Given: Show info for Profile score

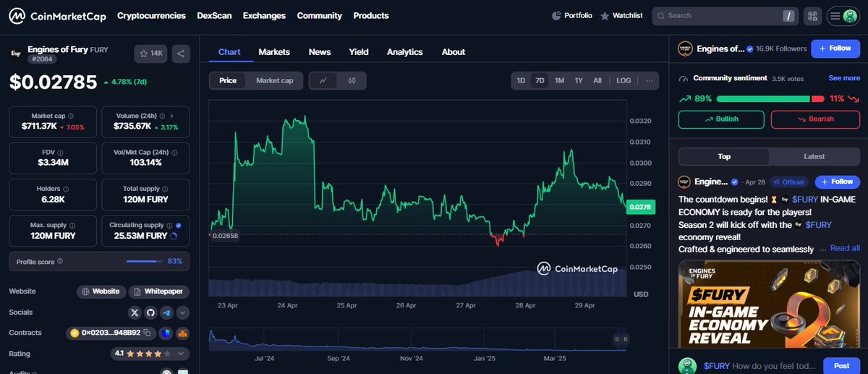Looking at the screenshot, I should (59, 261).
